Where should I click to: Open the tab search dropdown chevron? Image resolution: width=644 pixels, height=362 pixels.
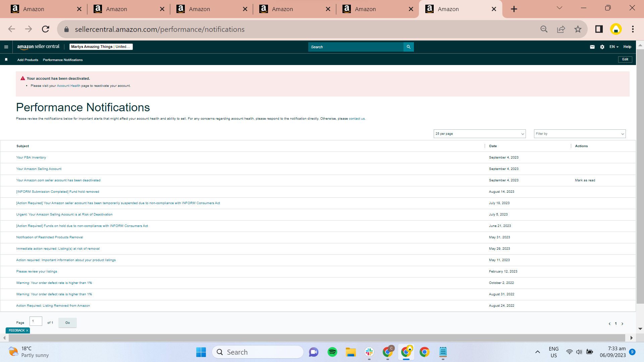click(x=559, y=8)
